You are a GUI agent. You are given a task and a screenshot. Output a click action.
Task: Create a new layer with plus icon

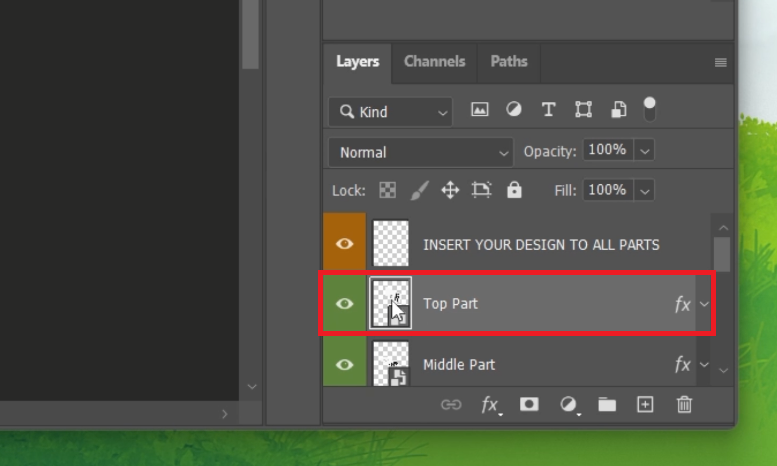(645, 404)
